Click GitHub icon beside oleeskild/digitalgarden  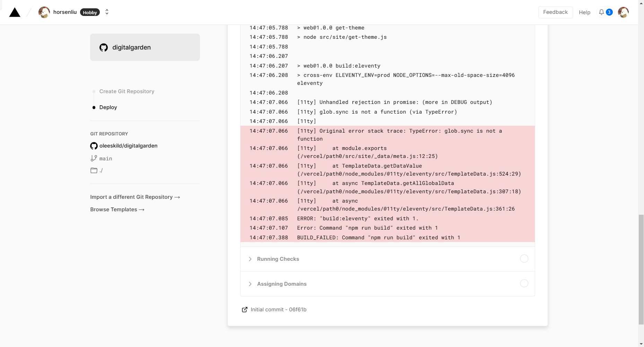tap(94, 146)
